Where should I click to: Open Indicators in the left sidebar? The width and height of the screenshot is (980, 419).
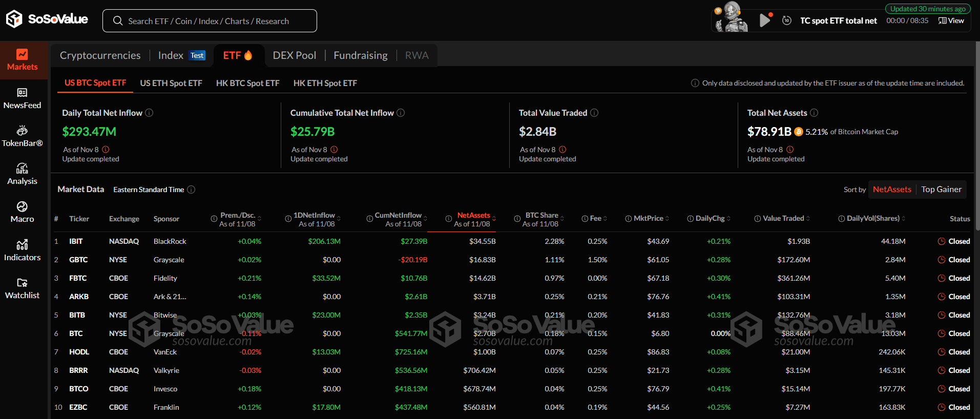click(22, 250)
